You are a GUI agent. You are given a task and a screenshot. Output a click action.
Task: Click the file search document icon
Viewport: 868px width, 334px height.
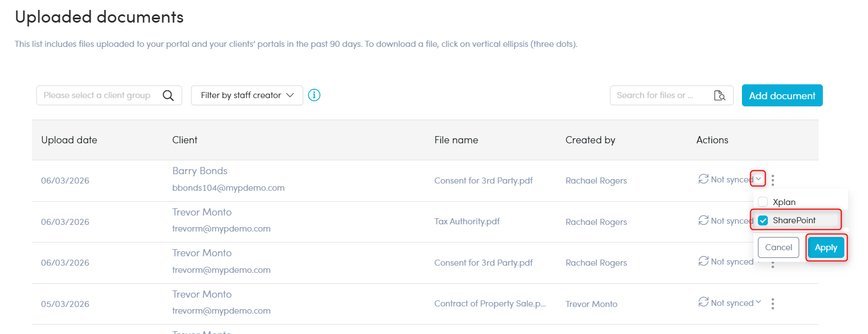(719, 95)
